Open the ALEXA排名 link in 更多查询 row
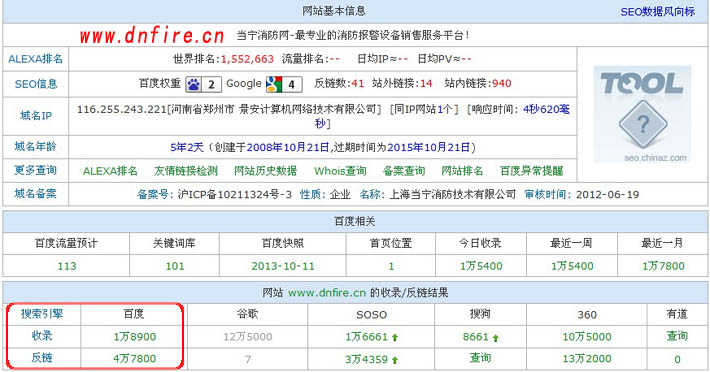The height and width of the screenshot is (372, 710). click(x=110, y=171)
